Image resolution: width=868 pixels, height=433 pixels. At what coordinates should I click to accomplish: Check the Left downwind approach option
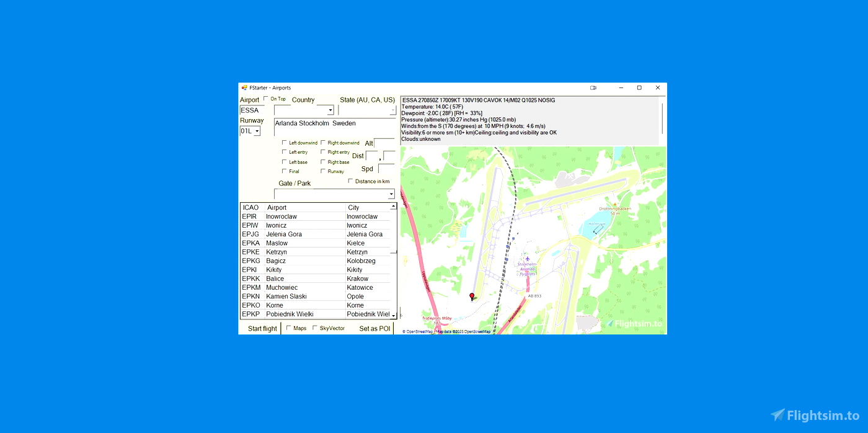(285, 142)
